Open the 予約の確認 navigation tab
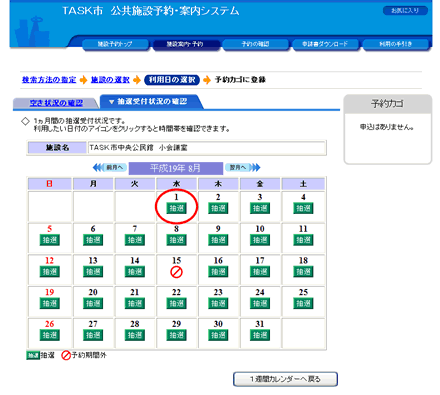Viewport: 440px width, 395px height. (x=255, y=44)
